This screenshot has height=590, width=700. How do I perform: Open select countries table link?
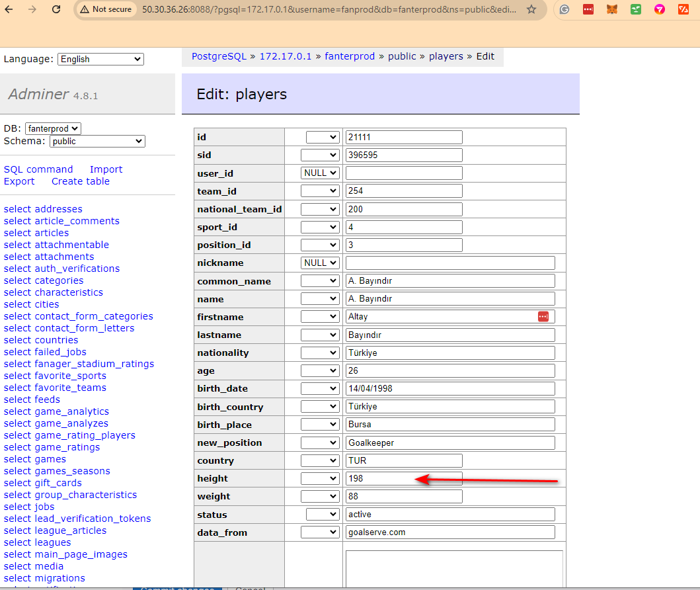coord(40,340)
